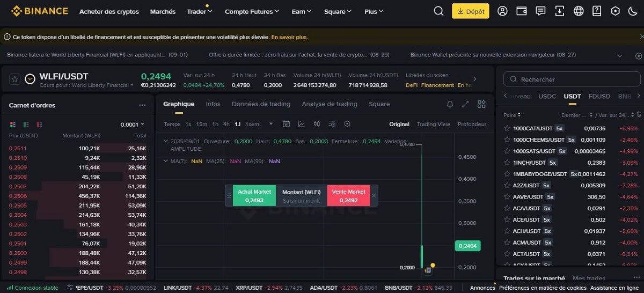Collapse the candle OHLC info line
Viewport: 644px width, 293px height.
tap(166, 141)
